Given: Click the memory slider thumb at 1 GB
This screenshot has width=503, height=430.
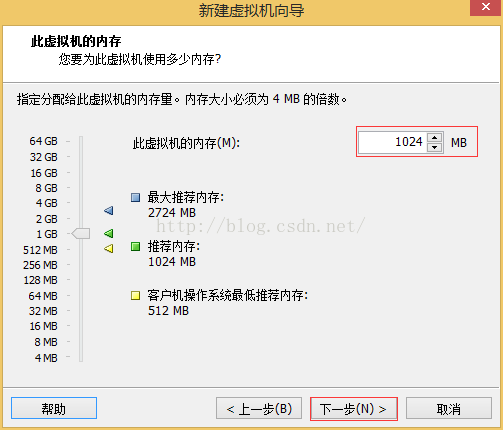Looking at the screenshot, I should [81, 233].
